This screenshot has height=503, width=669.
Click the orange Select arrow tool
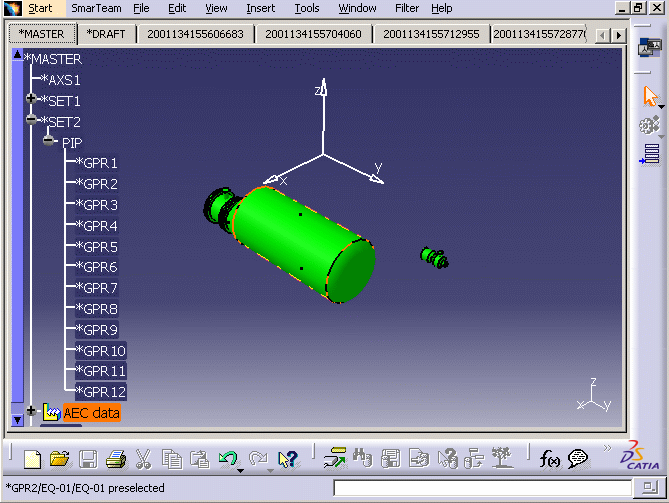(649, 96)
